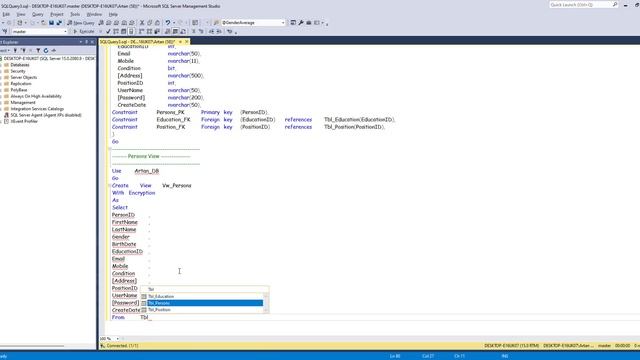
Task: Select the Management folder
Action: tap(23, 102)
